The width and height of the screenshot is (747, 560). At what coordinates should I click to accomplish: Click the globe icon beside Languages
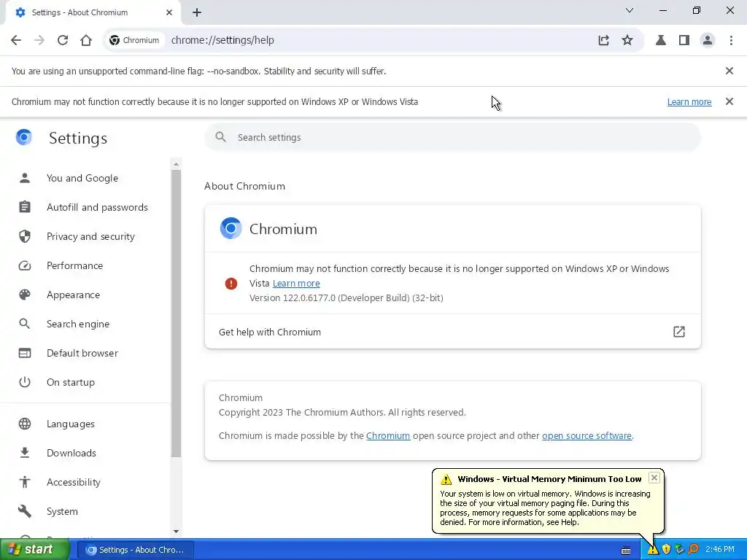tap(25, 424)
